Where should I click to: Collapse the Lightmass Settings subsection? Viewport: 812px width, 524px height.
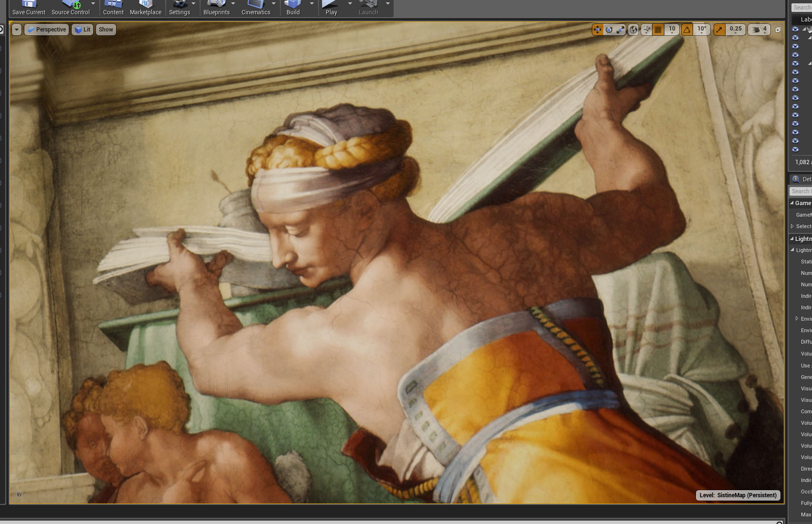pyautogui.click(x=792, y=250)
